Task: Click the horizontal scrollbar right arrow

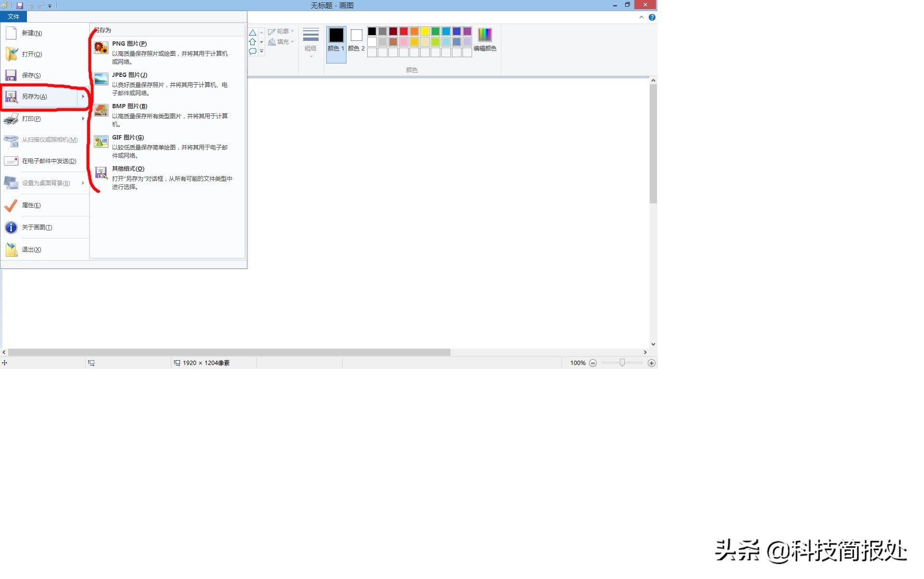Action: (x=645, y=352)
